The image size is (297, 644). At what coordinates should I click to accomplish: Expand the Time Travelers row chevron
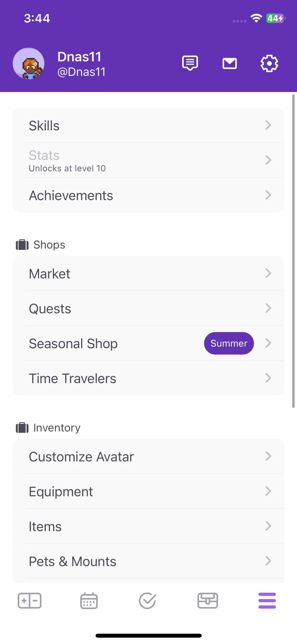(268, 378)
